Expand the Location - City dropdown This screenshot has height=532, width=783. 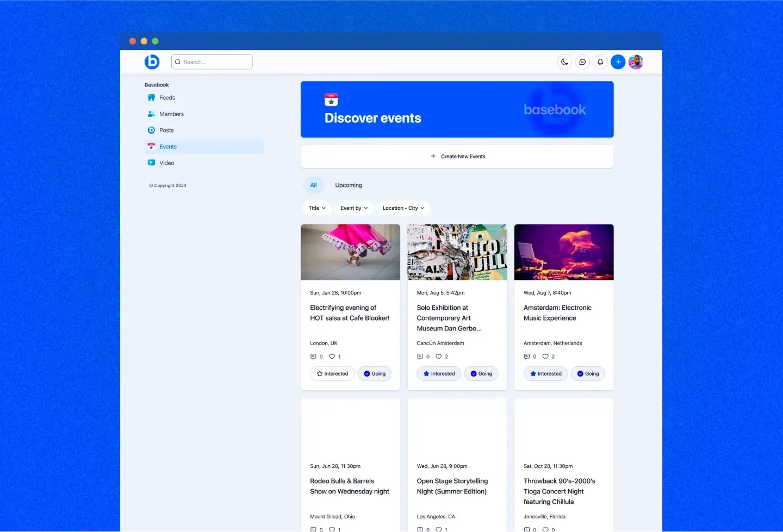coord(403,208)
